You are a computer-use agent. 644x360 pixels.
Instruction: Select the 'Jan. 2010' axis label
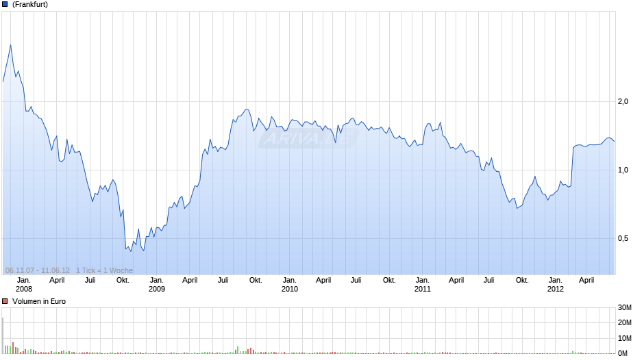tap(290, 285)
